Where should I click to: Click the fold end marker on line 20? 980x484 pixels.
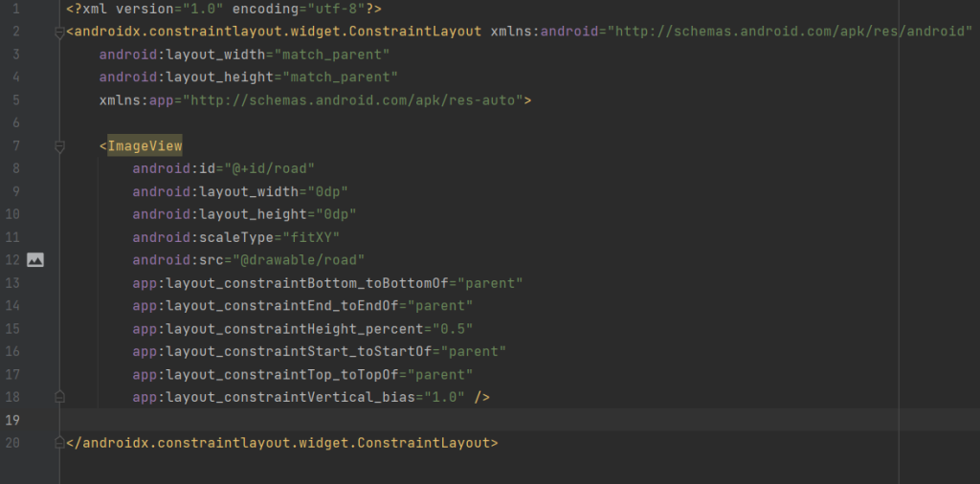[59, 443]
